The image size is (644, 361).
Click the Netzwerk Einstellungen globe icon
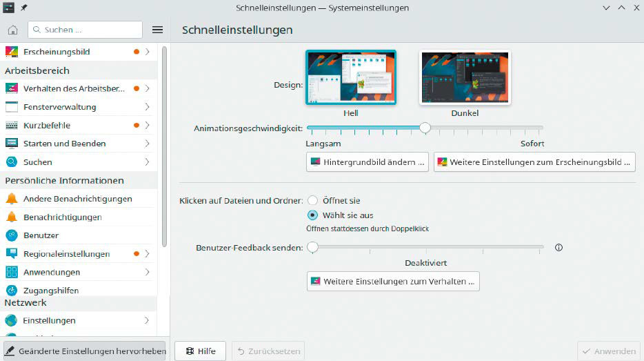(x=11, y=320)
